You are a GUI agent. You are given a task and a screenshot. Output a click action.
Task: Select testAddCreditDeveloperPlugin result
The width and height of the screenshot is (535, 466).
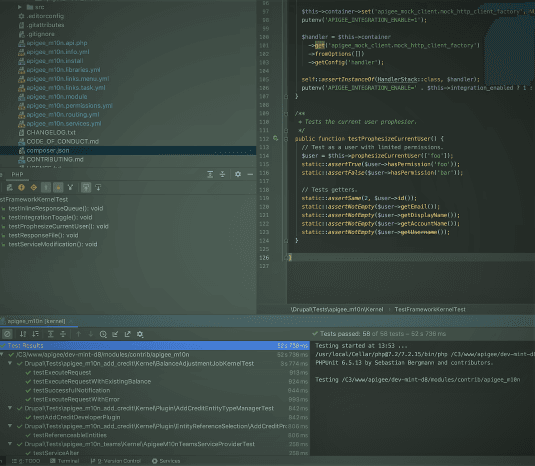[77, 417]
